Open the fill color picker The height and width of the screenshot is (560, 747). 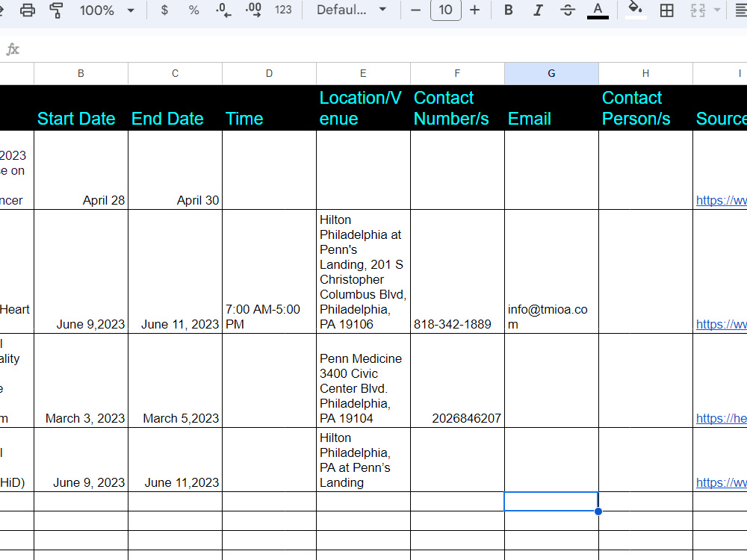pos(635,10)
